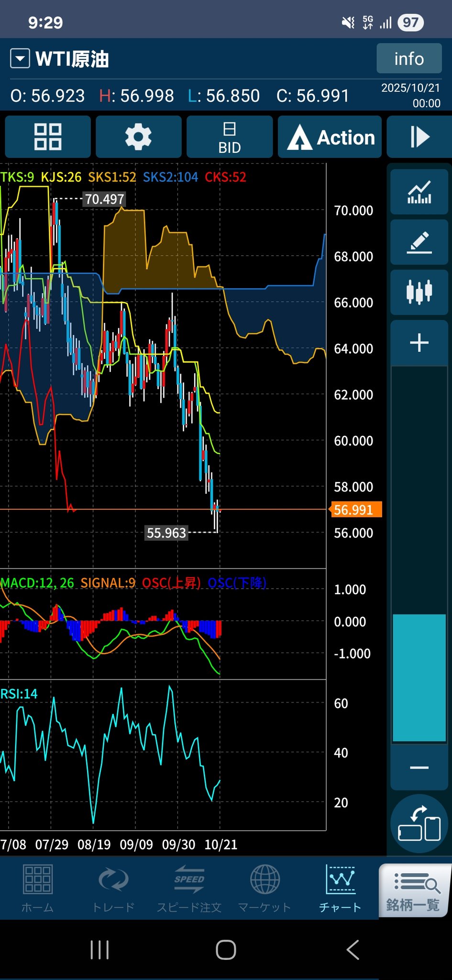Tap the RSI:14 label
This screenshot has height=980, width=452.
[19, 694]
